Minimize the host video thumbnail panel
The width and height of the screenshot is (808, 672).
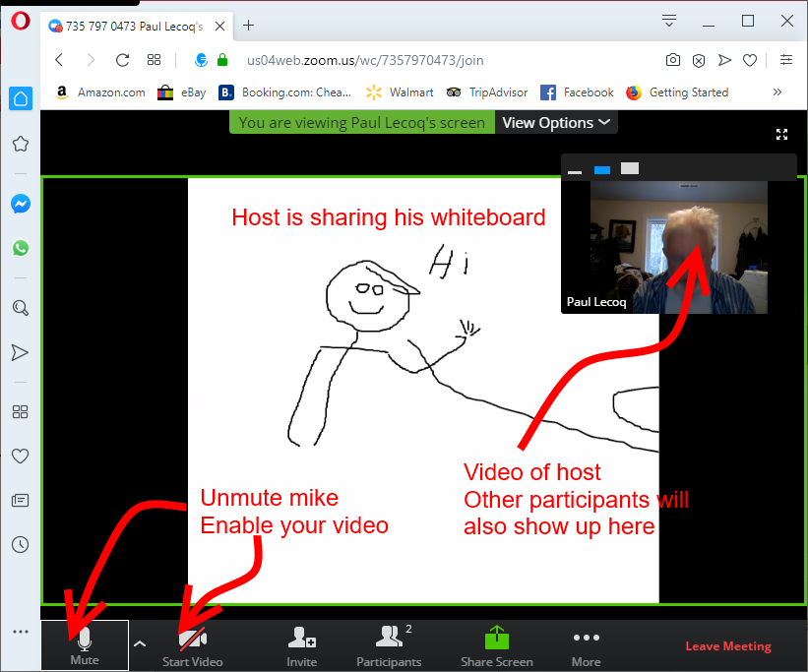[x=575, y=170]
